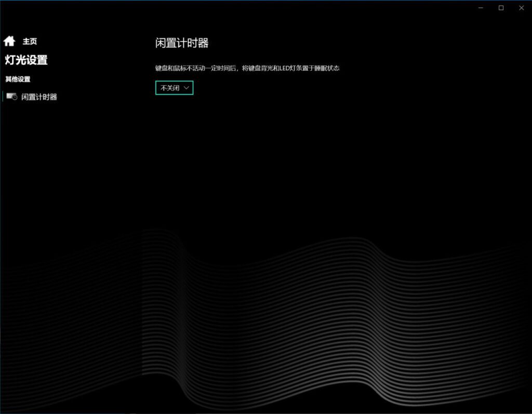Click the keyboard-with-clock idle timer icon
This screenshot has height=414, width=532.
(x=12, y=97)
